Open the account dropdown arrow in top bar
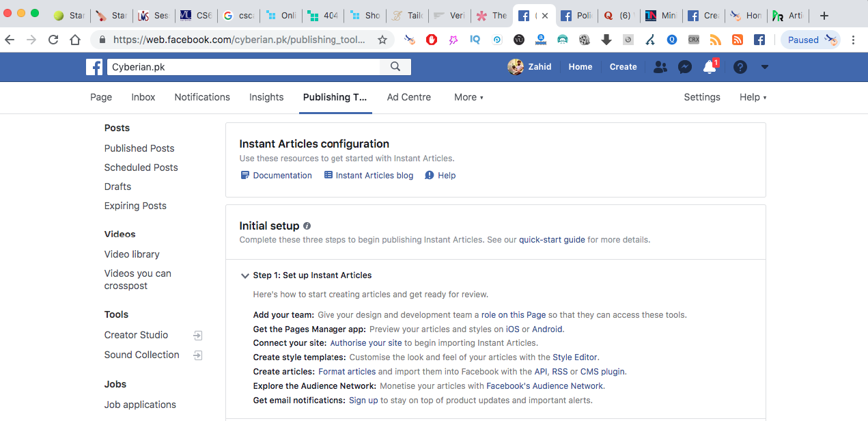The image size is (868, 421). (765, 67)
